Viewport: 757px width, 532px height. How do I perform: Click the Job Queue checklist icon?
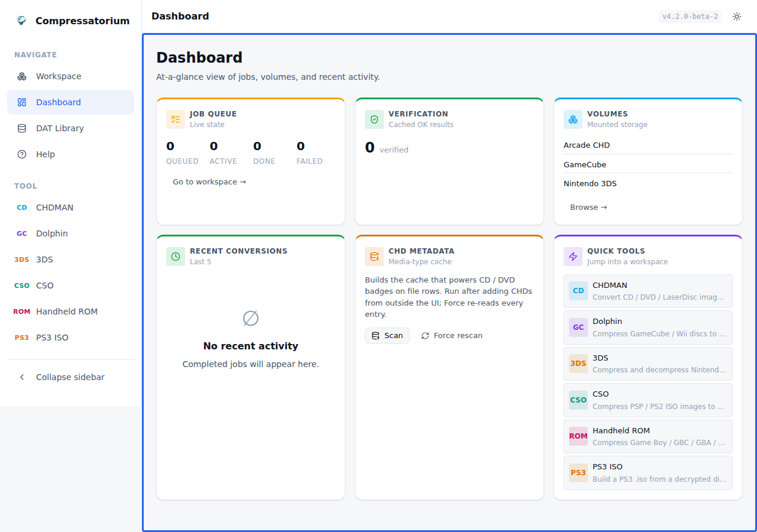coord(176,119)
